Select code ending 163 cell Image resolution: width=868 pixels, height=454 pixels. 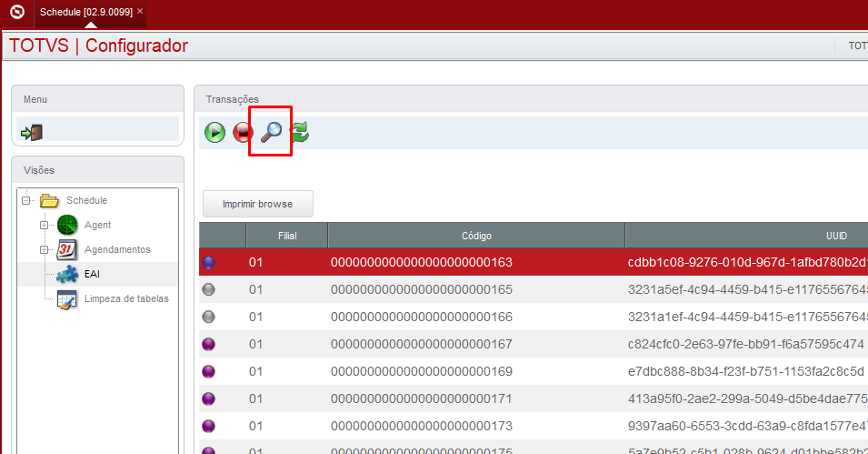(421, 262)
